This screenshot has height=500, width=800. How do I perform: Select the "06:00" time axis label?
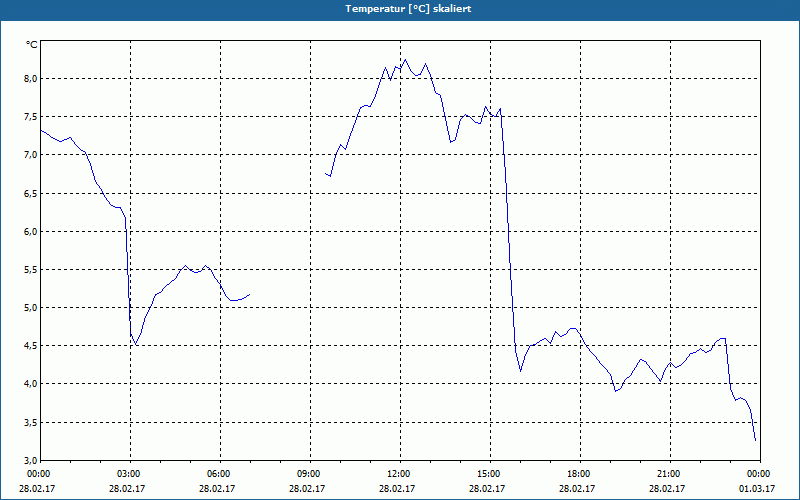coord(220,474)
